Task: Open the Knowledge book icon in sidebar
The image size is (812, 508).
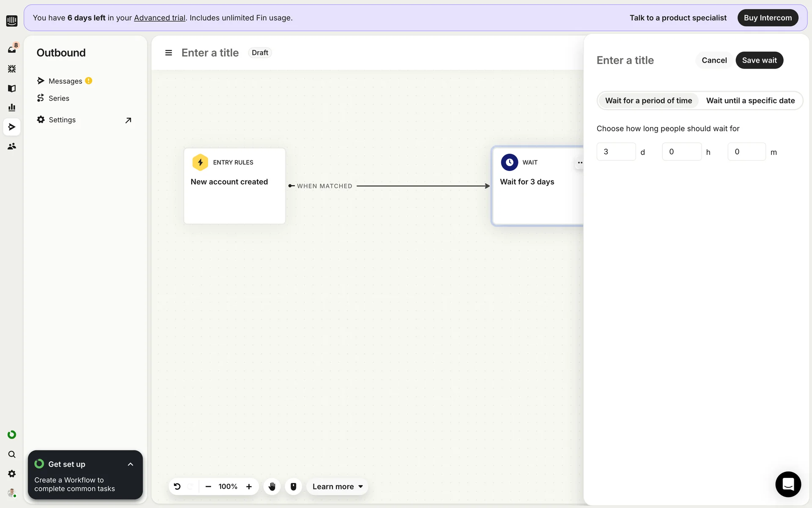Action: click(12, 88)
